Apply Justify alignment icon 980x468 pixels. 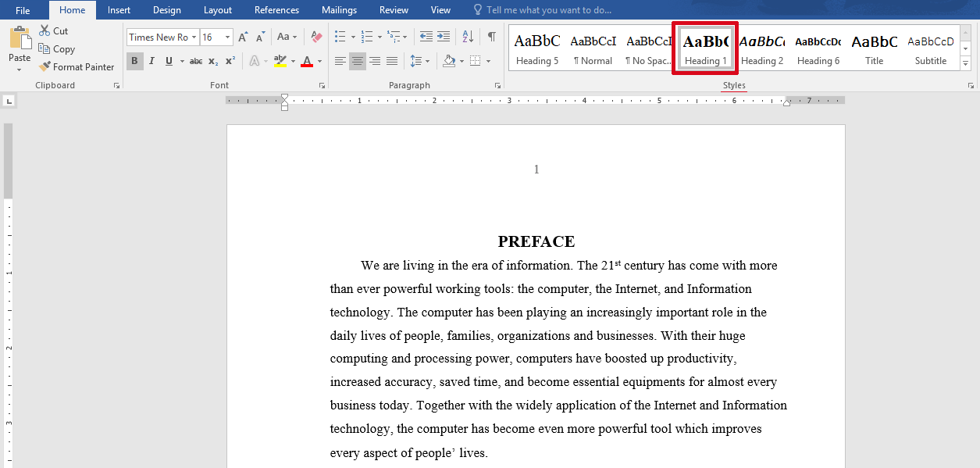[392, 61]
